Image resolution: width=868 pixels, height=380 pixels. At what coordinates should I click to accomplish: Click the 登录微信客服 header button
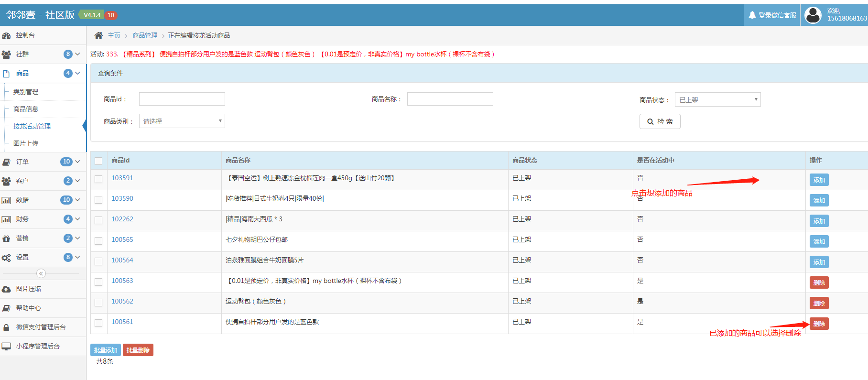[772, 15]
